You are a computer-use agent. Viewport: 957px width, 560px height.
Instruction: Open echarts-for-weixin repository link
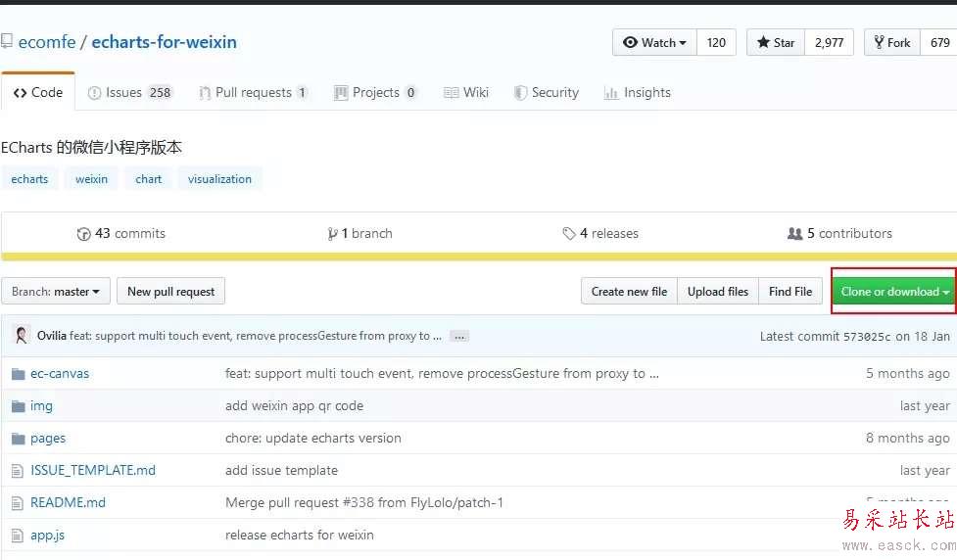click(165, 42)
